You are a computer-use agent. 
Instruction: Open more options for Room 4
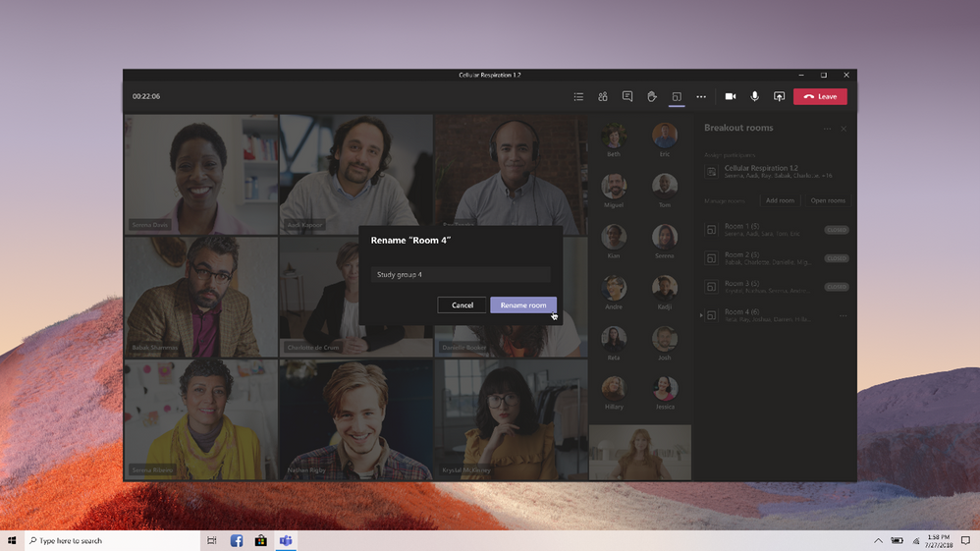coord(843,315)
